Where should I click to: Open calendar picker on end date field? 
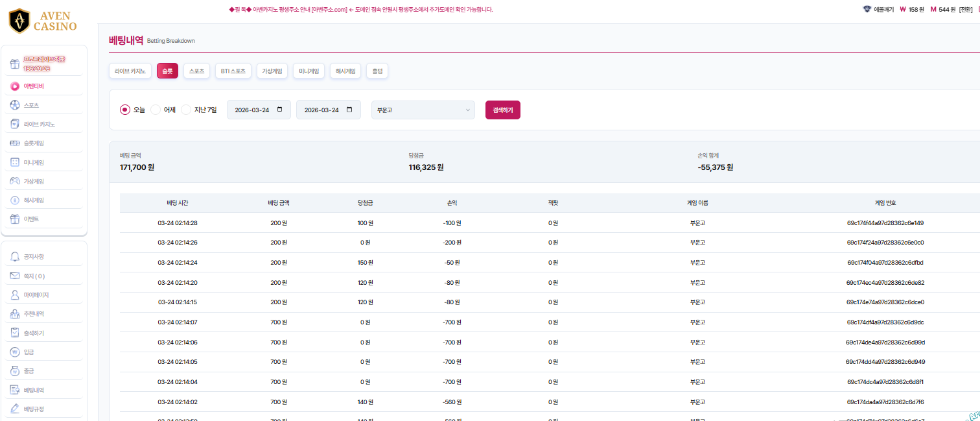coord(349,110)
